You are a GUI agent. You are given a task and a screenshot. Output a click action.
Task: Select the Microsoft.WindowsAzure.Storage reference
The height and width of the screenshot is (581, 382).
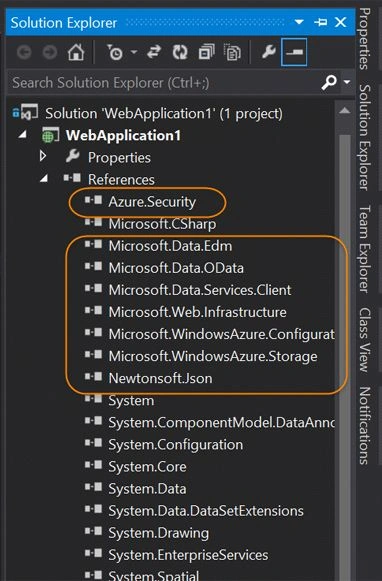click(213, 356)
